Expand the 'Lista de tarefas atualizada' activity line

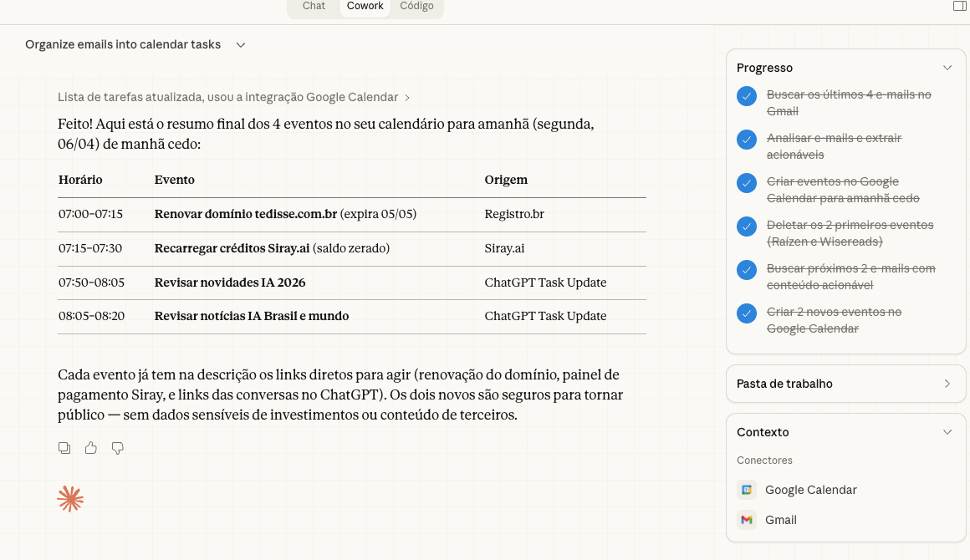tap(233, 97)
